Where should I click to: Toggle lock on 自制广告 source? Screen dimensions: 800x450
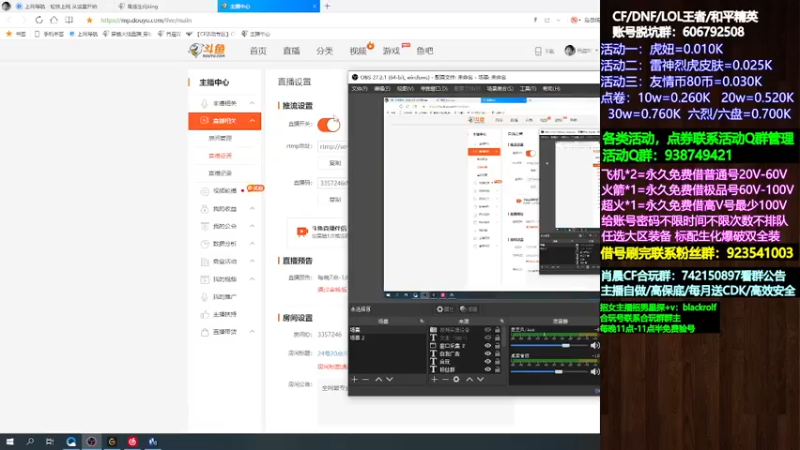coord(497,353)
